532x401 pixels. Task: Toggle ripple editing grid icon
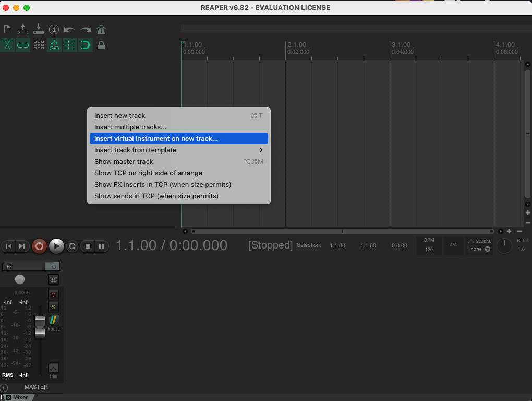click(x=39, y=45)
